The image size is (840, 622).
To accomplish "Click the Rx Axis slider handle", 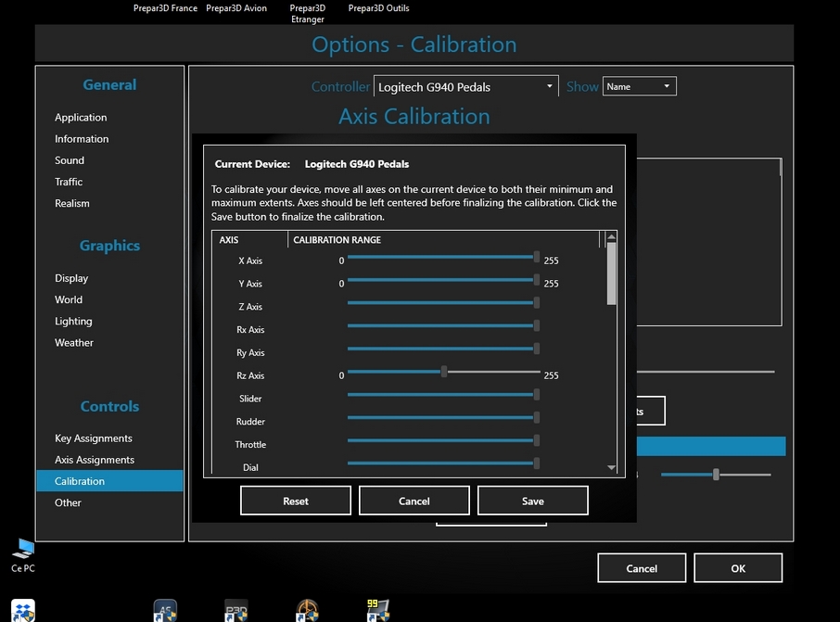I will click(x=536, y=325).
